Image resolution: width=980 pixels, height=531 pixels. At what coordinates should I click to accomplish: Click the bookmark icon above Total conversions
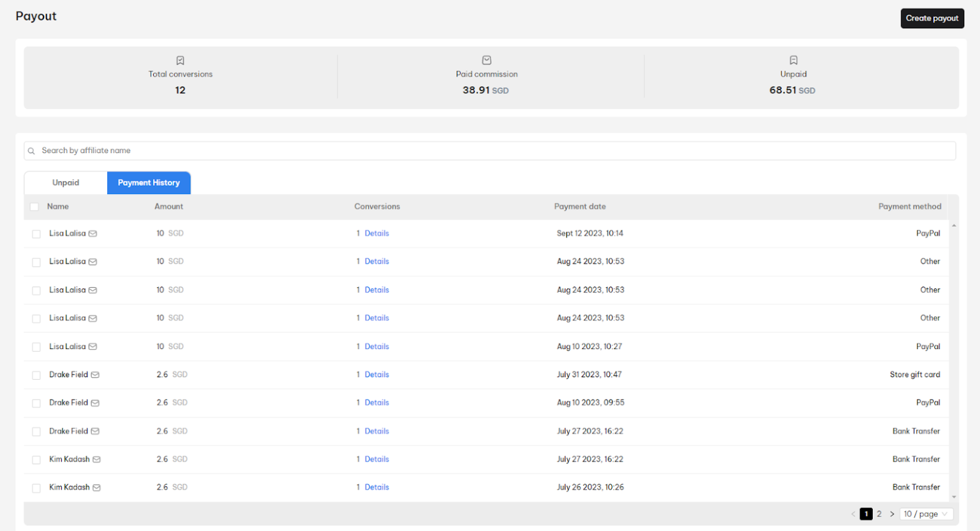coord(180,60)
